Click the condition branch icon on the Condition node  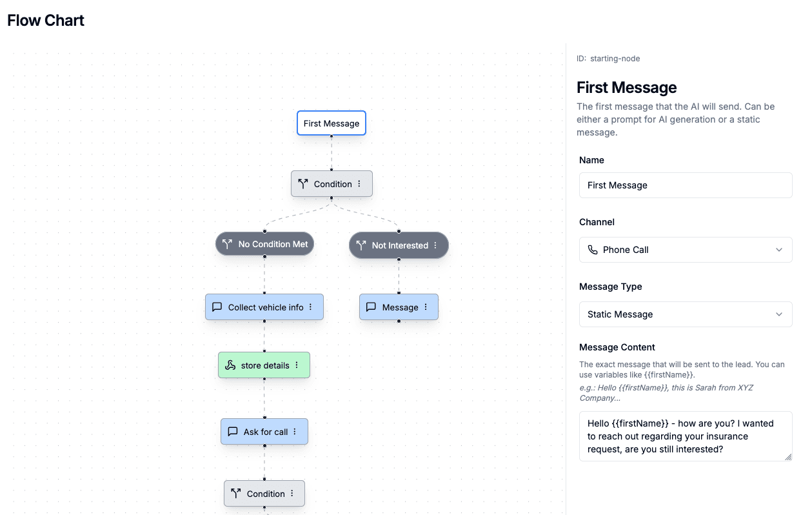pos(303,183)
